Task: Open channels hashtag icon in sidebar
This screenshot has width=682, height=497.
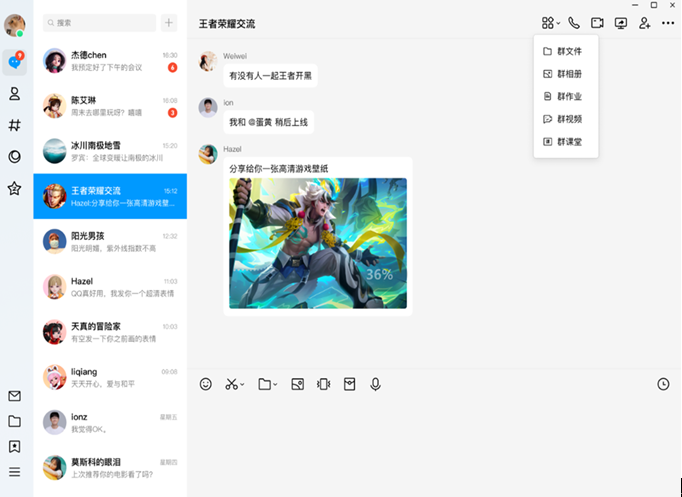Action: 14,125
